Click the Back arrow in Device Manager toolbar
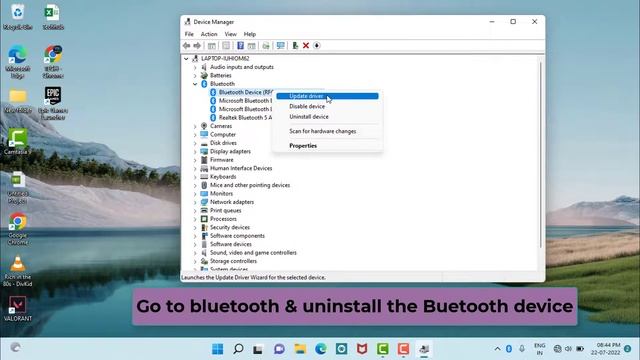 tap(187, 46)
